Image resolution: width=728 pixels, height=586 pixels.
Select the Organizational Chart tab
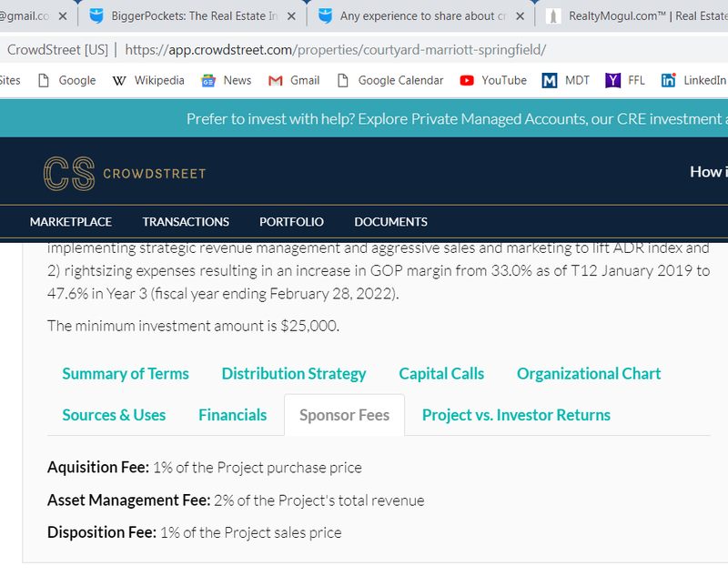[589, 374]
